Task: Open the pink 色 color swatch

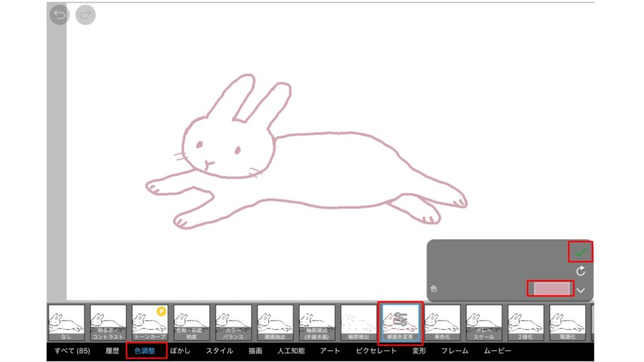Action: (x=550, y=288)
